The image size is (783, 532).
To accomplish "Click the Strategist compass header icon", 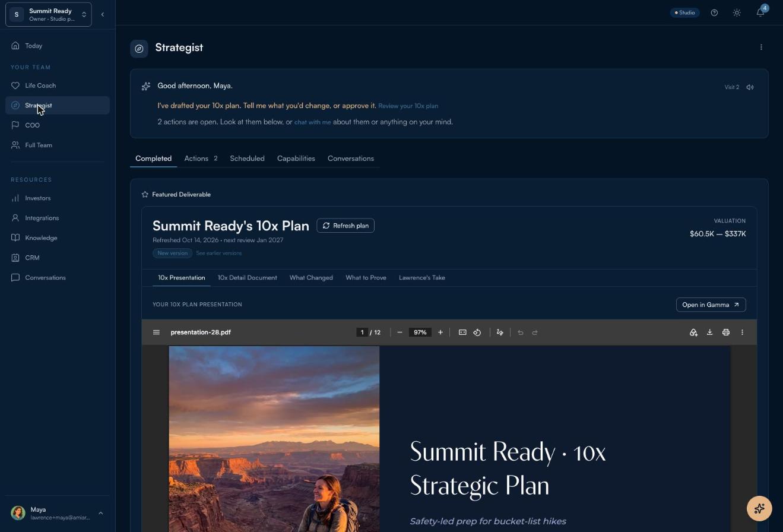I will pos(139,49).
